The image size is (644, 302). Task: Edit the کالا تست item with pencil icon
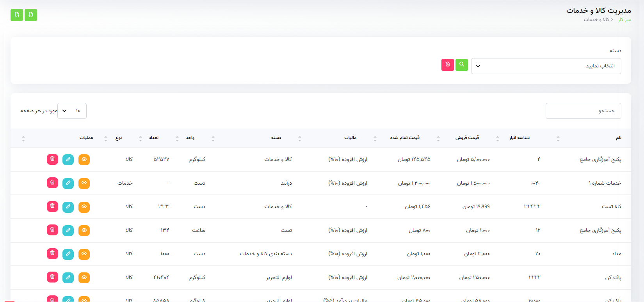tap(68, 207)
